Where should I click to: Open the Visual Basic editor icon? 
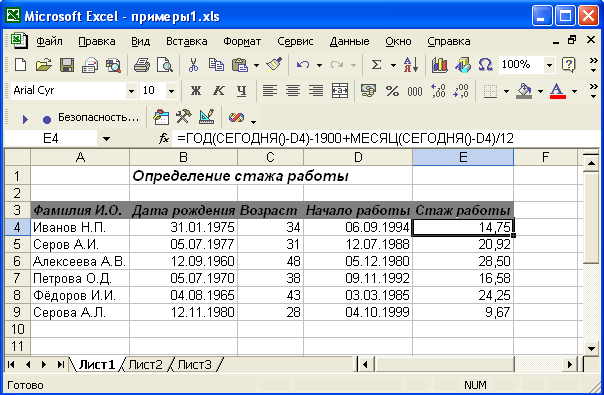click(161, 117)
